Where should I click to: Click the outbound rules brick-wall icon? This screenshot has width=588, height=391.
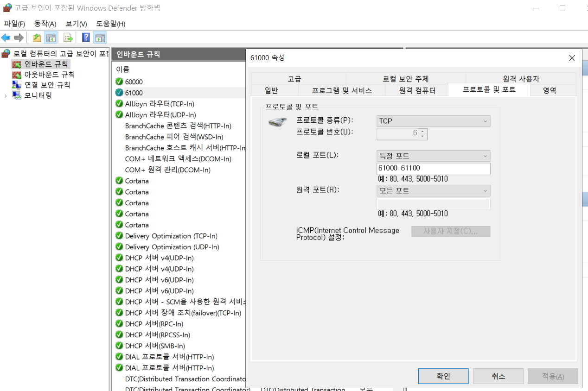(x=17, y=75)
